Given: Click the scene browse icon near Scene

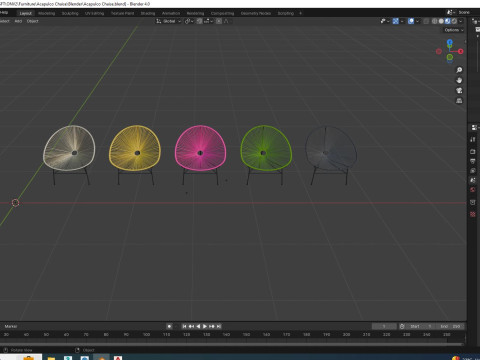Looking at the screenshot, I should [x=450, y=12].
